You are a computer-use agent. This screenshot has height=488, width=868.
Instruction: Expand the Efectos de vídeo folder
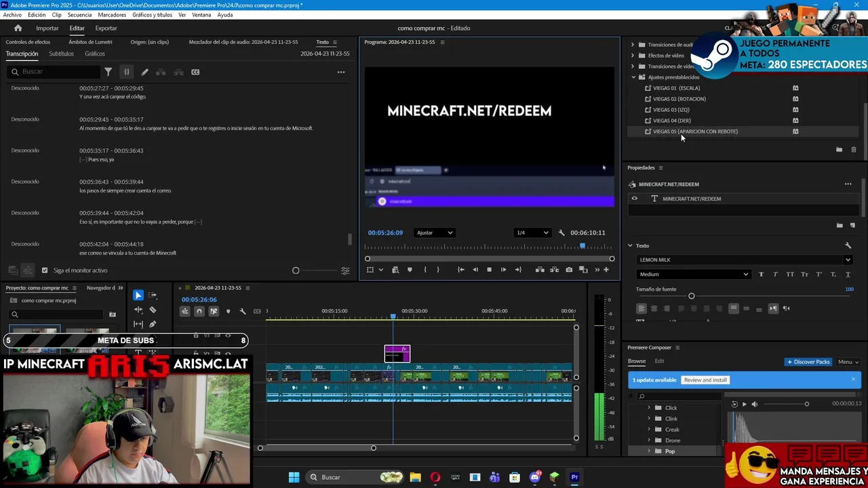[x=633, y=56]
